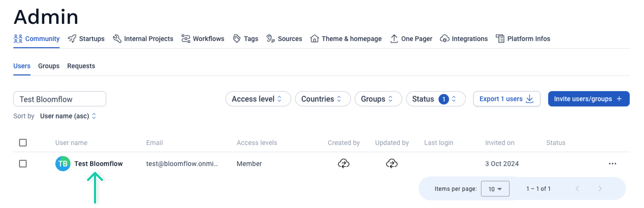Click the Tags label icon
This screenshot has height=208, width=644.
point(237,39)
